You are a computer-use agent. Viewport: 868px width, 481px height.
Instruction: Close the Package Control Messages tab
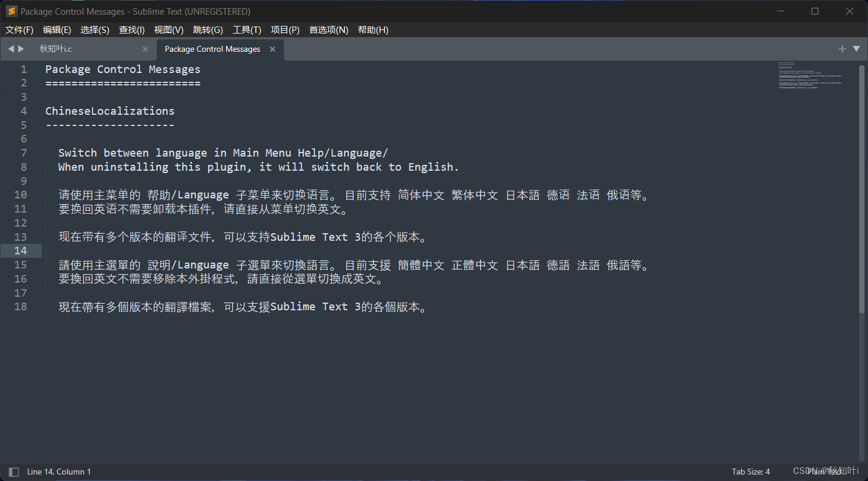(x=273, y=49)
